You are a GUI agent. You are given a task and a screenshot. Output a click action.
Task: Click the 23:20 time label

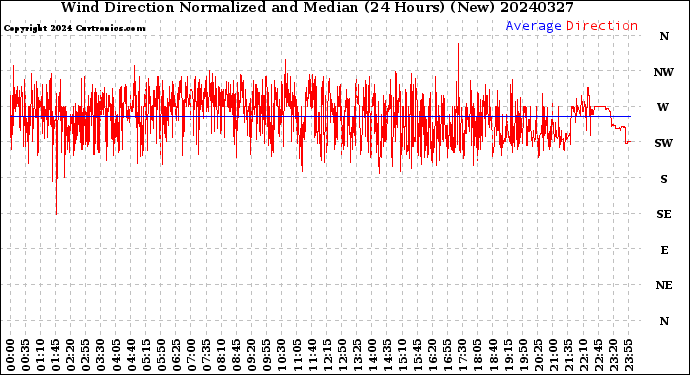[613, 355]
